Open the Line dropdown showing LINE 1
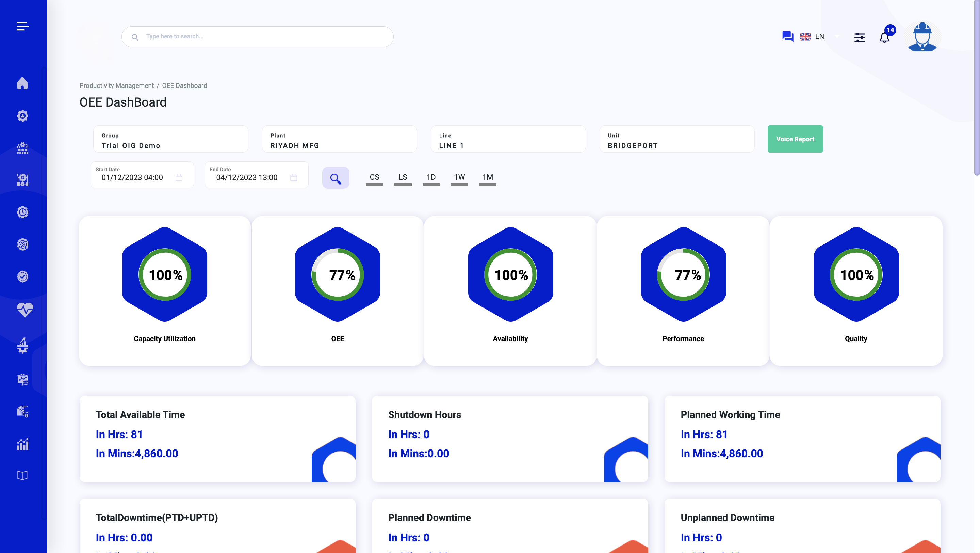This screenshot has width=980, height=553. pyautogui.click(x=508, y=139)
